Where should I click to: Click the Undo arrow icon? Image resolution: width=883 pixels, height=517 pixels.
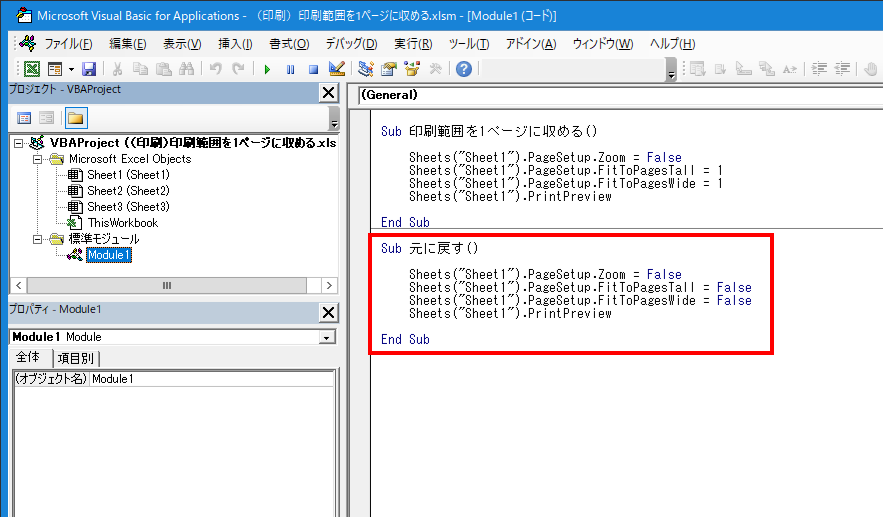pos(215,69)
